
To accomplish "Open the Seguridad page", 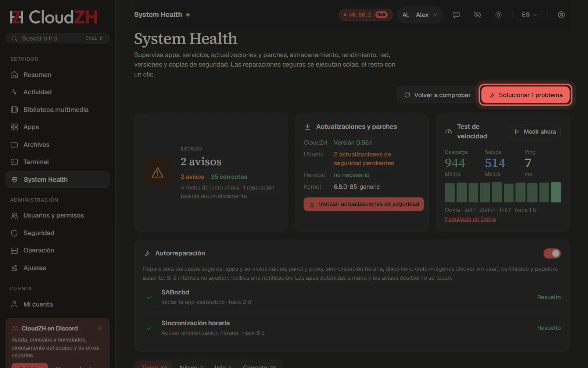I will click(x=57, y=233).
